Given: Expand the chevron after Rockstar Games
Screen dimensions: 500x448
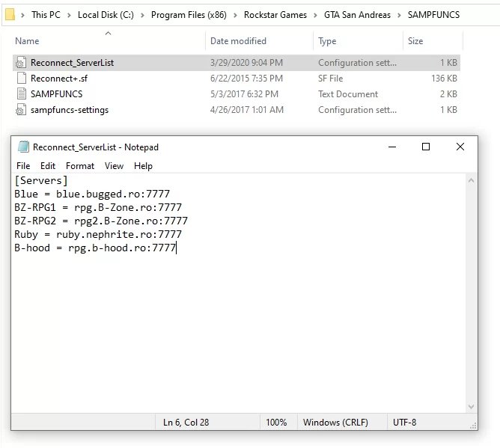Looking at the screenshot, I should click(x=315, y=15).
